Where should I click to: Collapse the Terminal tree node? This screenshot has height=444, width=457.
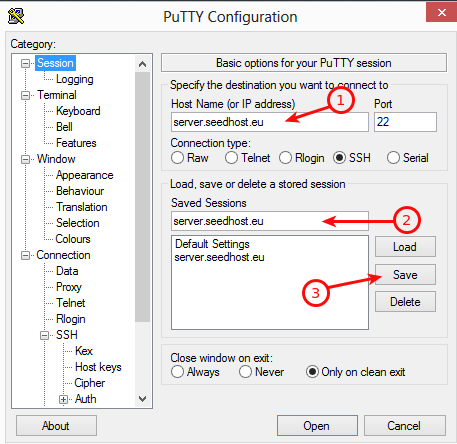[25, 95]
